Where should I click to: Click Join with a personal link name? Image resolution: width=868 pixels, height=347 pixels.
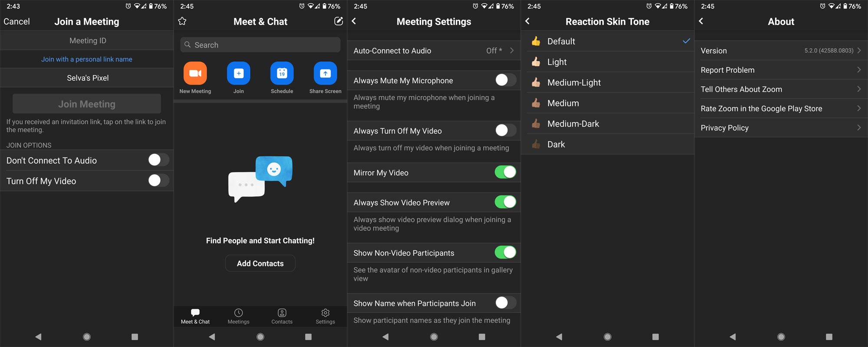tap(87, 59)
